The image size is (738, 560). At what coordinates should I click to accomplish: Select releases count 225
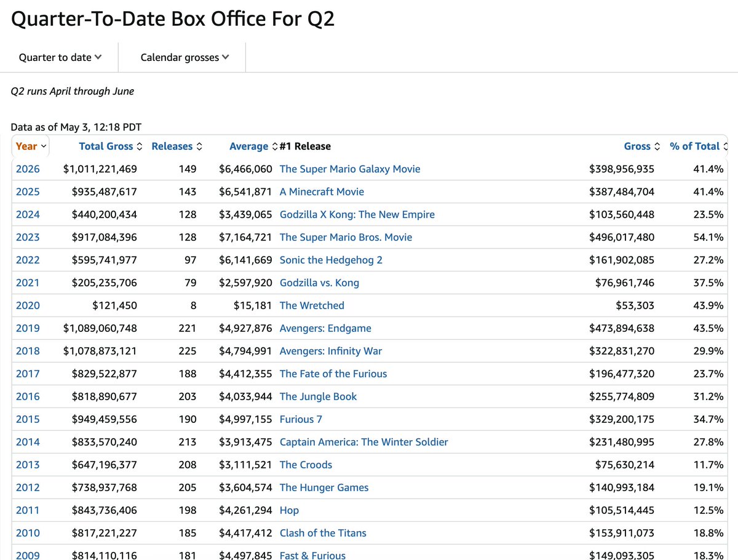coord(187,351)
